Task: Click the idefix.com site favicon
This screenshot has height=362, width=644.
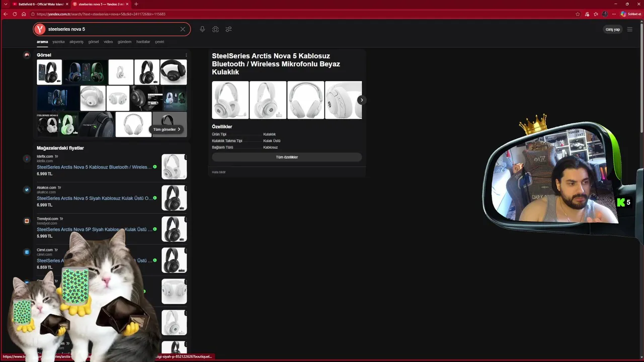Action: (x=27, y=158)
